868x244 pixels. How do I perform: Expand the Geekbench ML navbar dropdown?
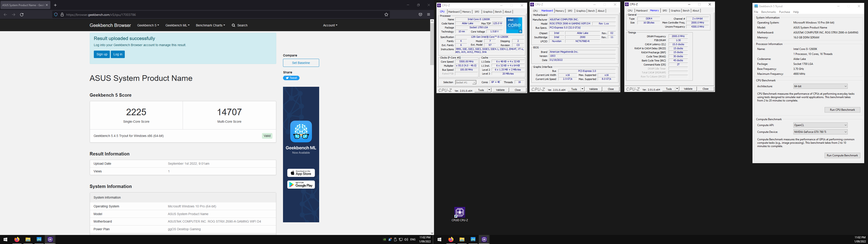tap(178, 25)
